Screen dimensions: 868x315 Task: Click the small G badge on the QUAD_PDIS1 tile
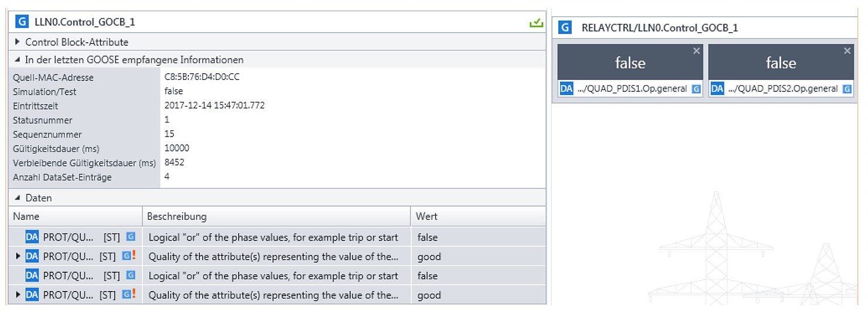696,89
